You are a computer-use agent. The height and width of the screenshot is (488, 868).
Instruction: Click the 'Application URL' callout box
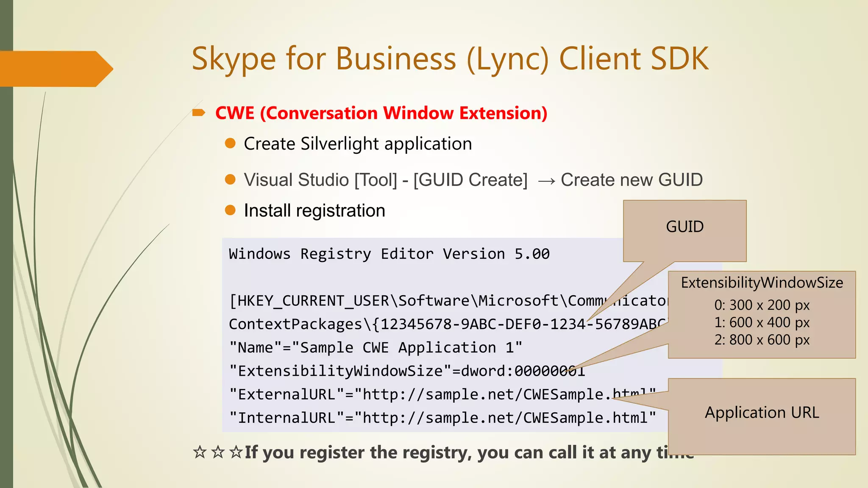click(762, 416)
